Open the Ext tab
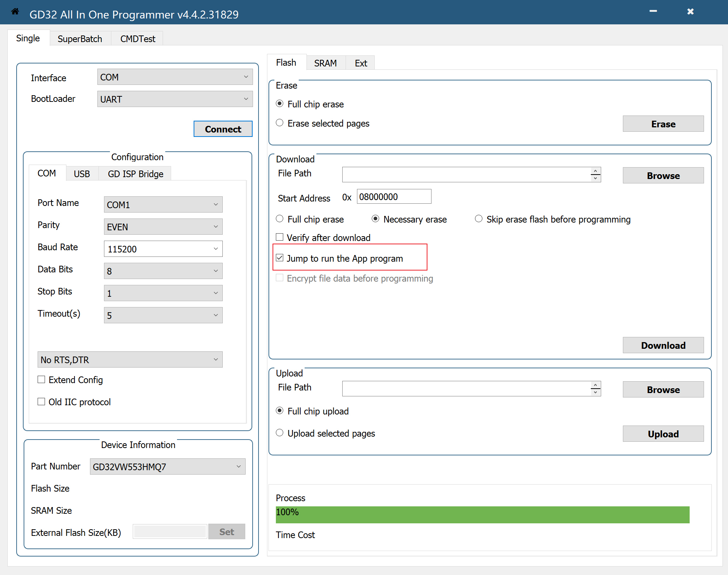728x575 pixels. pos(361,63)
